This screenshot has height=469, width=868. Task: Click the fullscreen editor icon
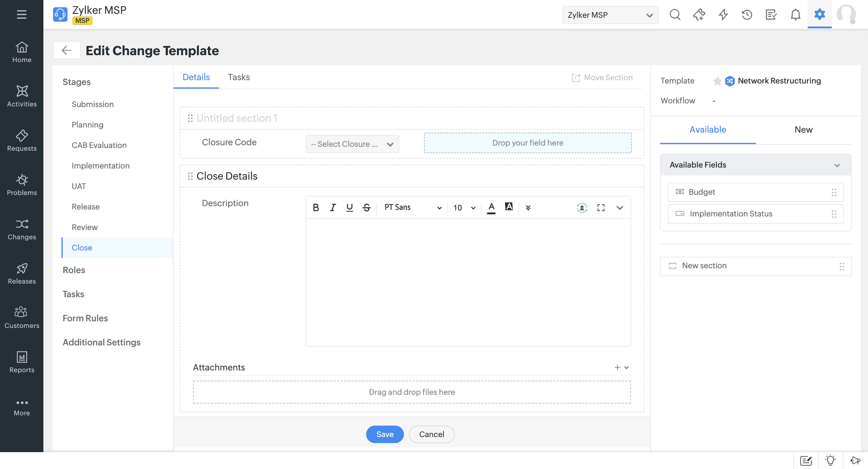(600, 208)
